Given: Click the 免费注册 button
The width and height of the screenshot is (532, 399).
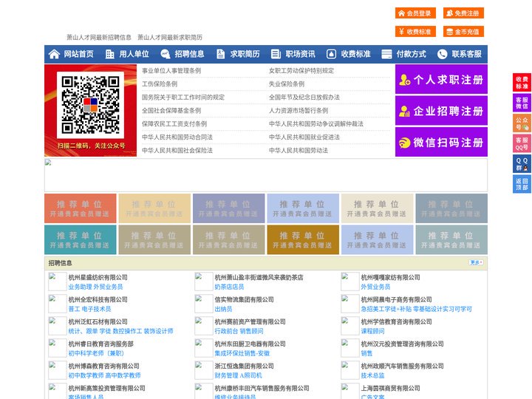Looking at the screenshot, I should pos(463,13).
